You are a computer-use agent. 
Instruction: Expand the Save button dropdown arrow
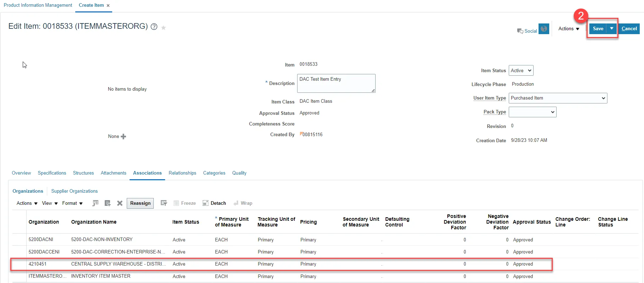(x=612, y=28)
